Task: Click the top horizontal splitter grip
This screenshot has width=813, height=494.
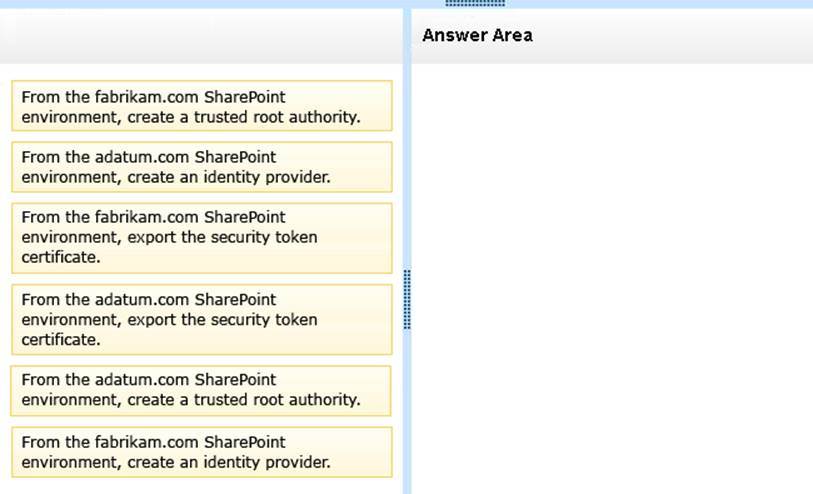Action: click(x=475, y=3)
